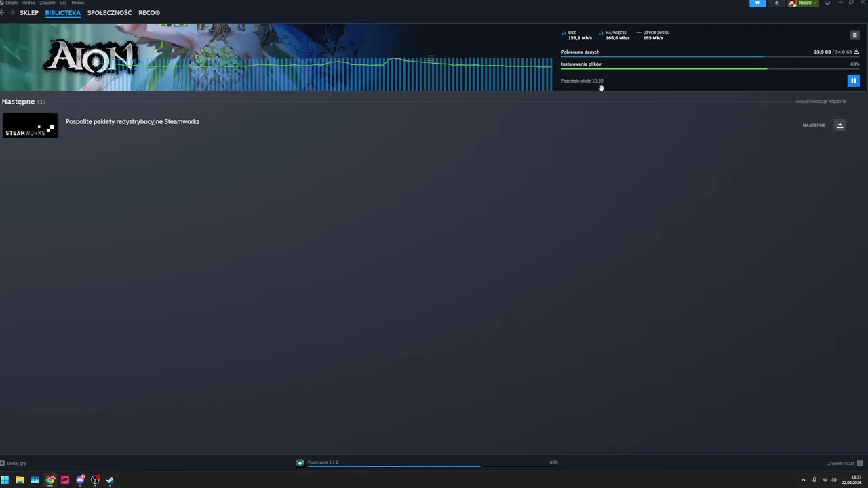Image resolution: width=868 pixels, height=488 pixels.
Task: Click the UŻYCIE DYSKU stat
Action: point(653,35)
